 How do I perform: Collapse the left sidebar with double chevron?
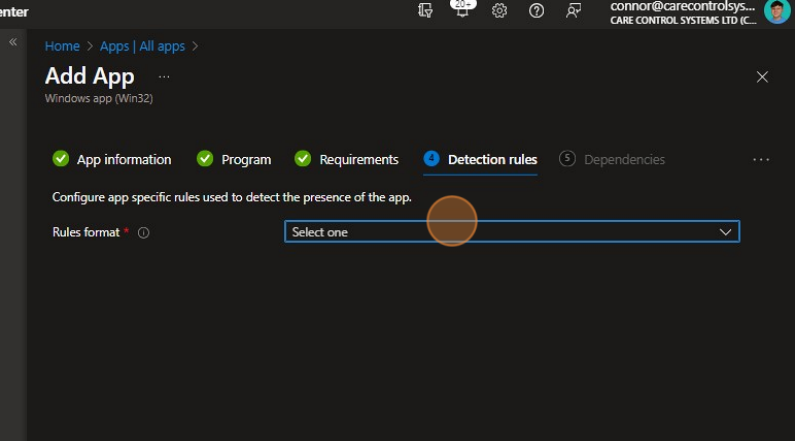pyautogui.click(x=13, y=43)
